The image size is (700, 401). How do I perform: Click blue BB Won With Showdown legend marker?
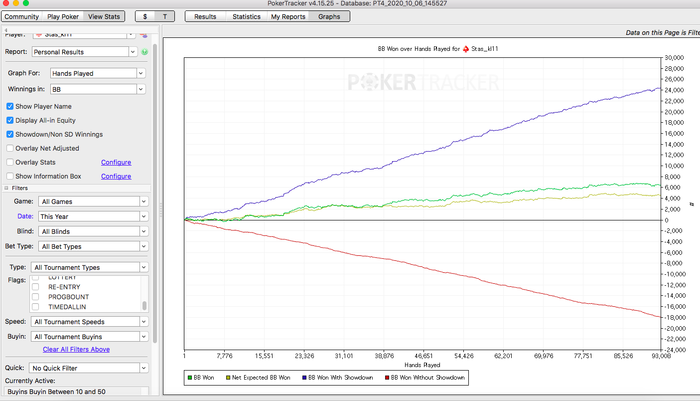point(304,378)
